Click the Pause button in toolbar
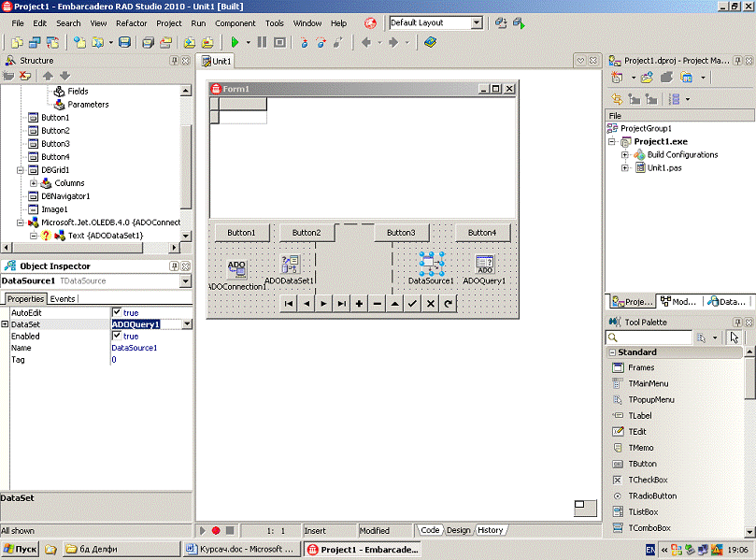The image size is (756, 560). coord(262,42)
